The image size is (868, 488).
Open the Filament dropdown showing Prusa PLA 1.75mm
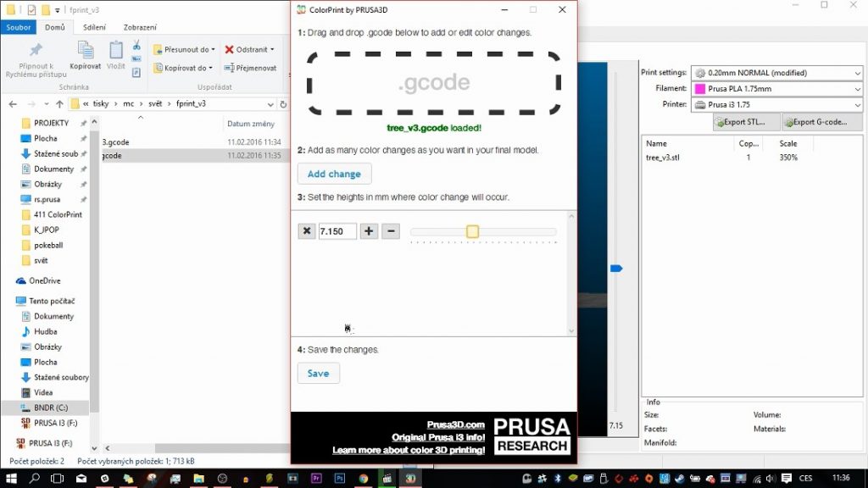tap(777, 88)
